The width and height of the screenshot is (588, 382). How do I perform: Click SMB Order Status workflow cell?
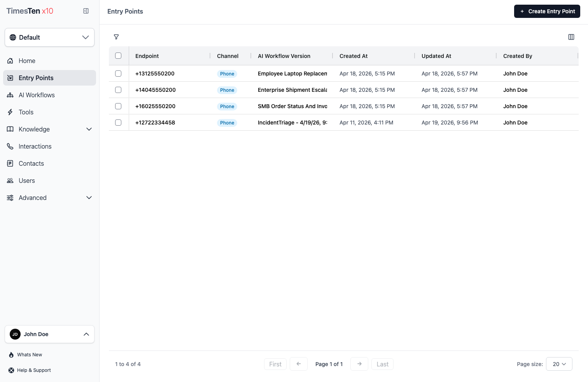(292, 106)
